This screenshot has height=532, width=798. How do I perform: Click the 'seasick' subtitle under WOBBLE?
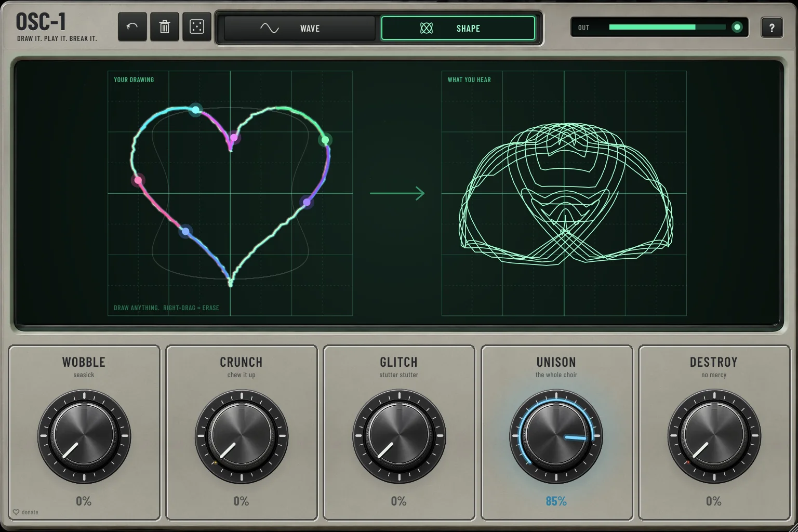(84, 375)
